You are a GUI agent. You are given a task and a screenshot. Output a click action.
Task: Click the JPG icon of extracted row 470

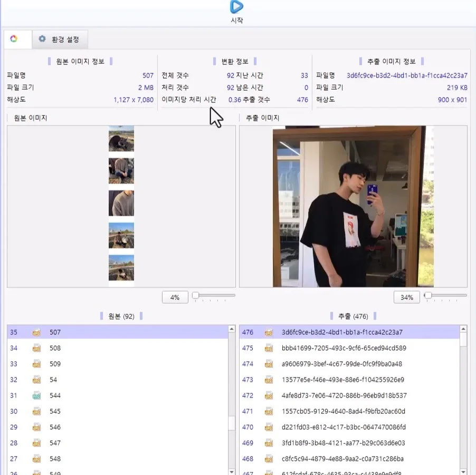pyautogui.click(x=269, y=427)
